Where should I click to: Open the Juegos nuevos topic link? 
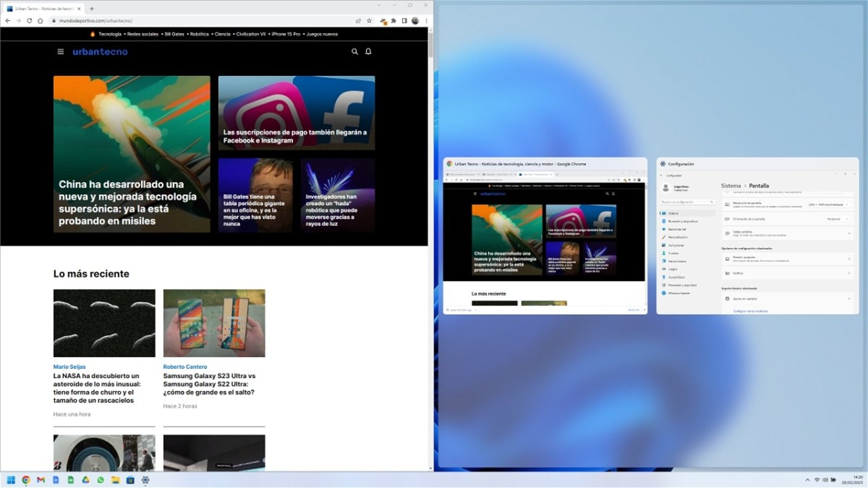click(x=322, y=34)
